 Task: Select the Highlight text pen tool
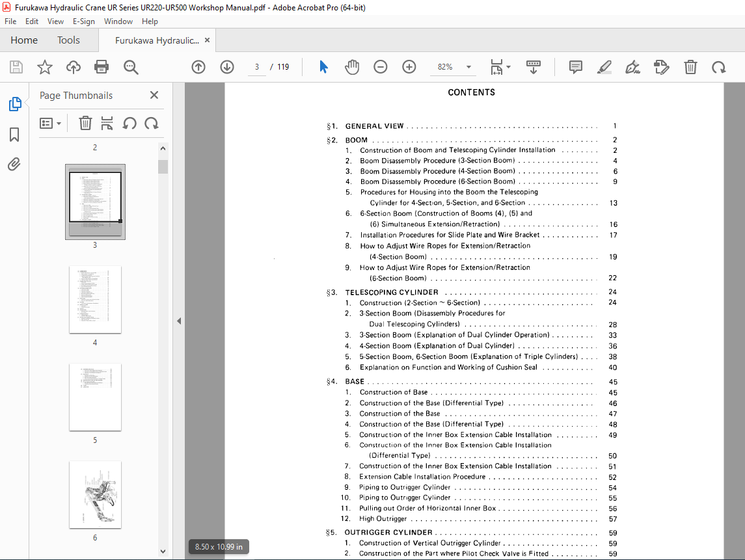coord(604,67)
